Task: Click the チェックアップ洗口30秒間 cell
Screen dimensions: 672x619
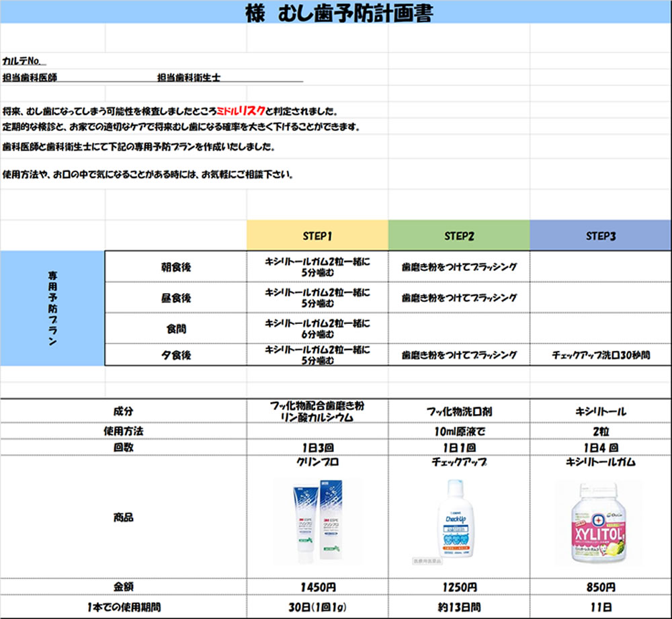Action: click(x=601, y=354)
